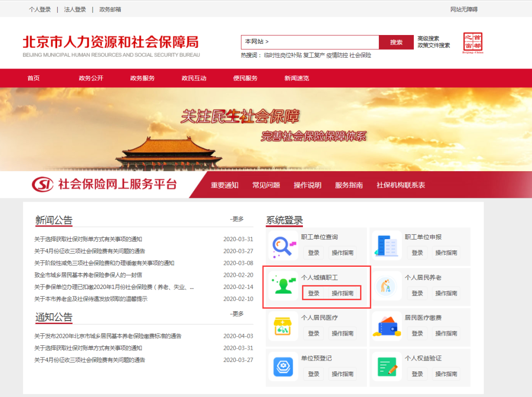Click the 职工单位申报 building icon
This screenshot has width=532, height=397.
click(x=387, y=247)
